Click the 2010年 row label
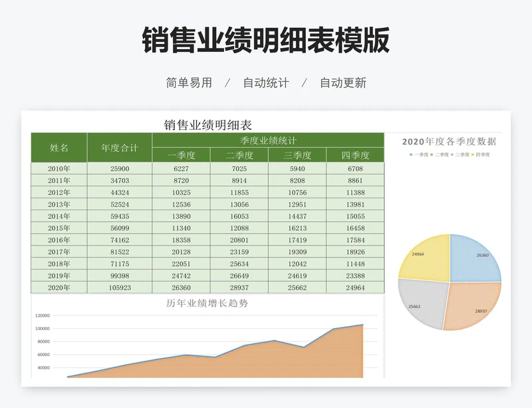532x408 pixels. 59,168
